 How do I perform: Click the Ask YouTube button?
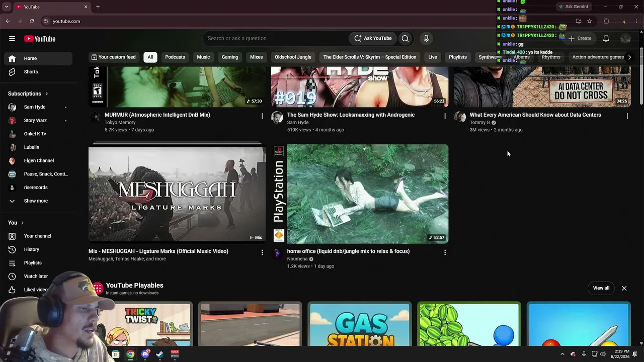coord(373,39)
